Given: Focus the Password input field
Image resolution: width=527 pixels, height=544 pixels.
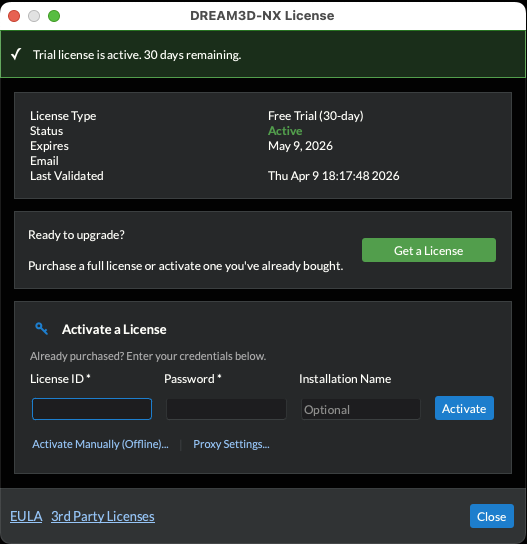Looking at the screenshot, I should (x=226, y=409).
